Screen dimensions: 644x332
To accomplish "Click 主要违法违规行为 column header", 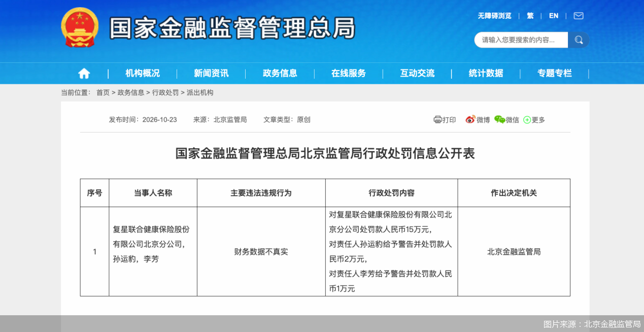I will click(261, 193).
